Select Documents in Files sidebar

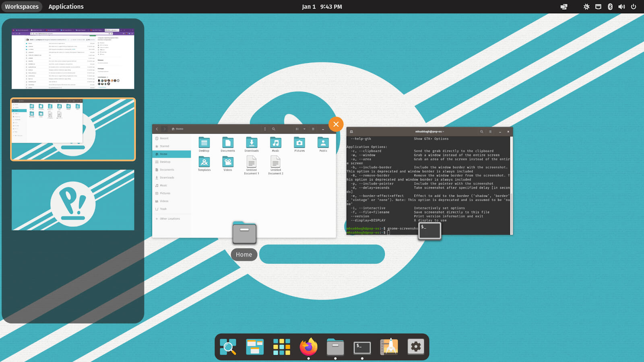172,170
